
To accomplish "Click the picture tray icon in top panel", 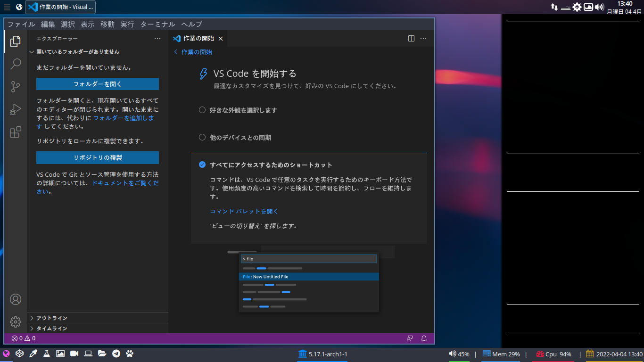I will click(588, 7).
